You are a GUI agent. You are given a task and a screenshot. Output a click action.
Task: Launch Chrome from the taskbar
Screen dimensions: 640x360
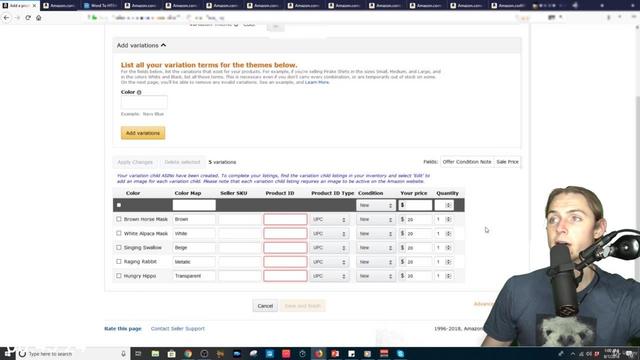(x=188, y=354)
